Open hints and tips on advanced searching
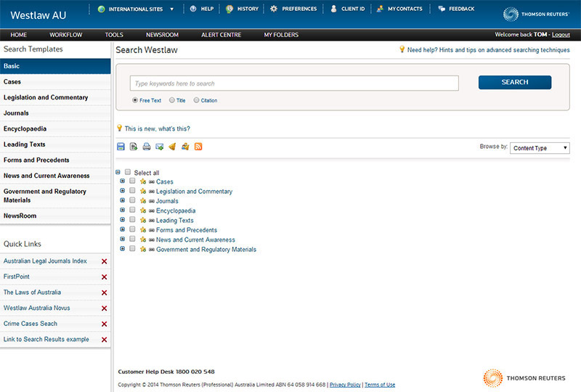 (488, 50)
